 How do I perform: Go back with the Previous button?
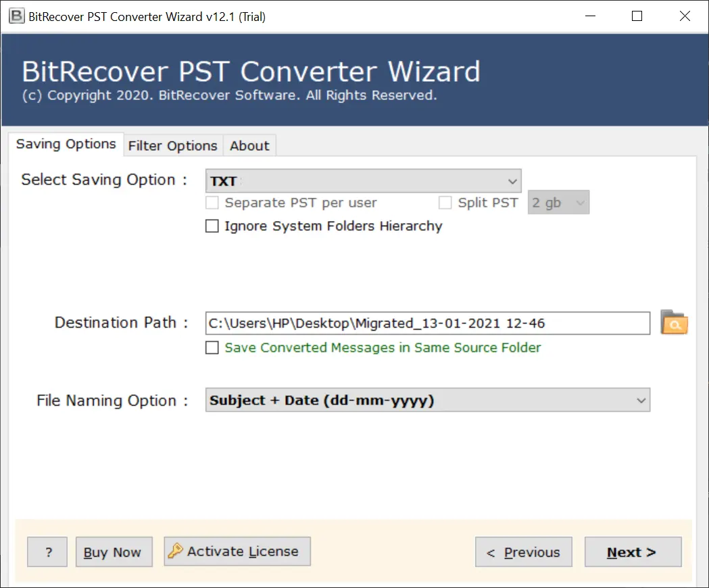(x=523, y=552)
